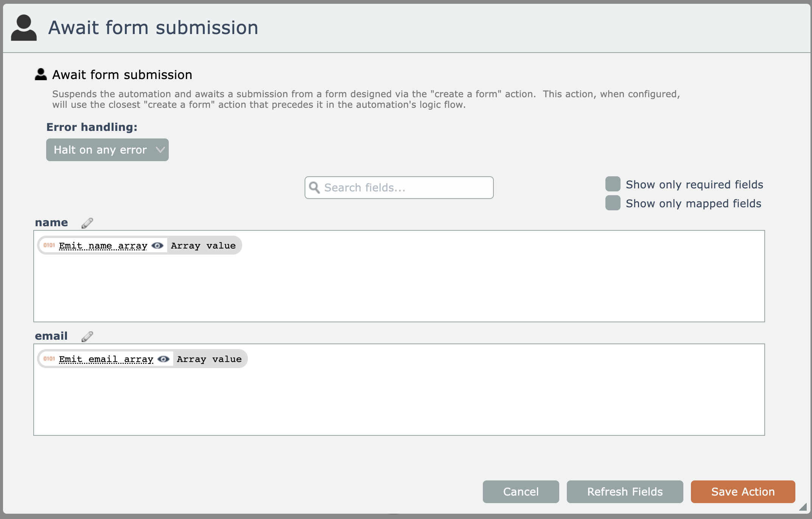The height and width of the screenshot is (519, 812).
Task: Click the small user icon beside the subtitle
Action: 41,75
